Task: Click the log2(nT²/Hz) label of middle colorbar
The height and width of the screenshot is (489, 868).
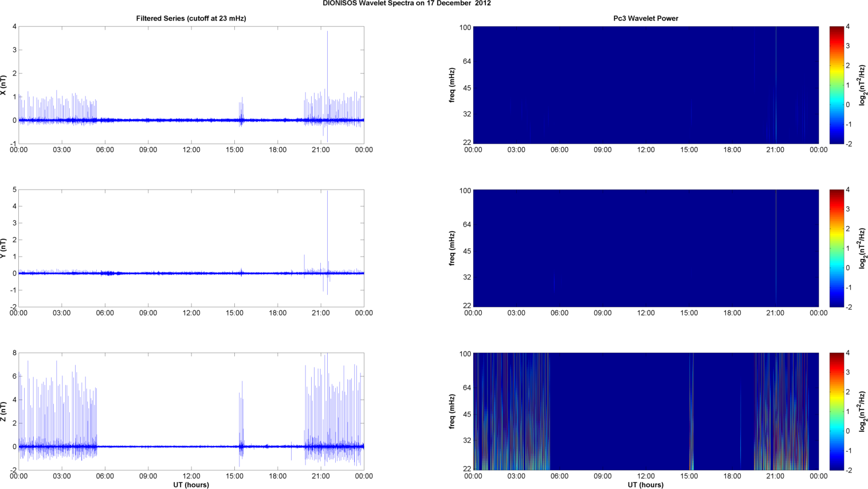Action: [863, 249]
